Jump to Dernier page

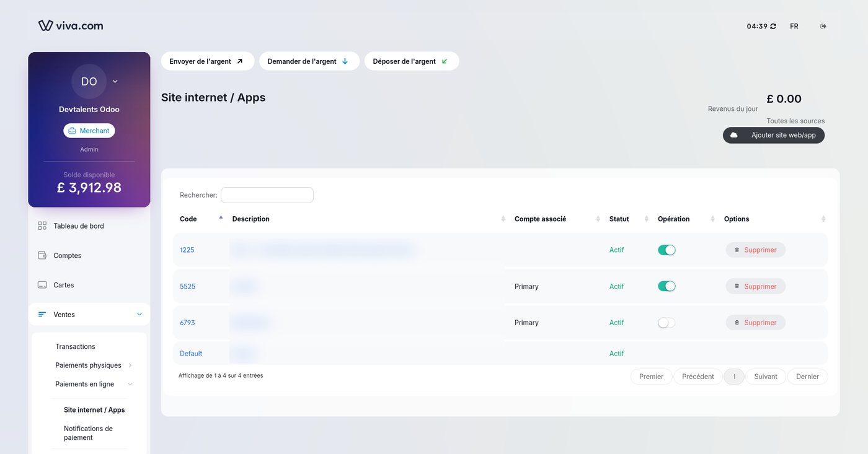coord(808,377)
